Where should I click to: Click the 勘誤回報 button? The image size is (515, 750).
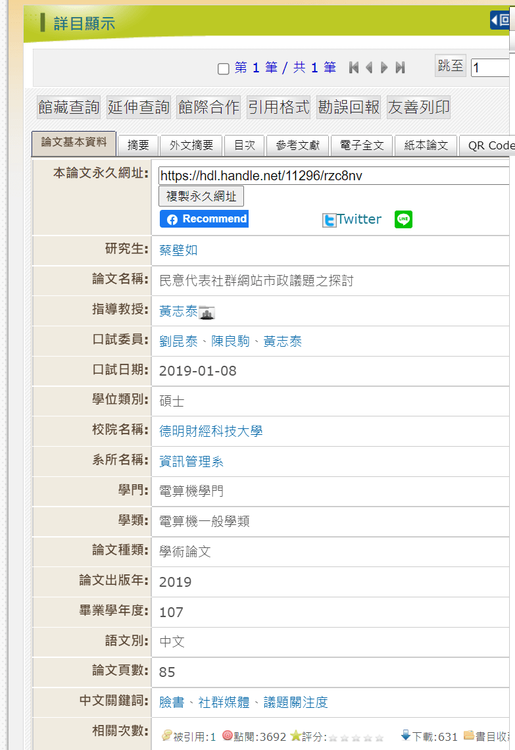tap(349, 107)
